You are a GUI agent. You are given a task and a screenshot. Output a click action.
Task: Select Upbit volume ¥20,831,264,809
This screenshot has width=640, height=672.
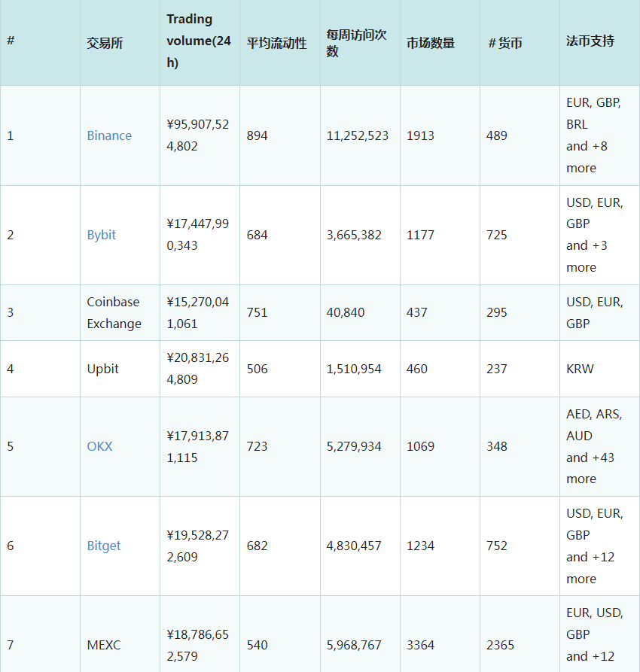[198, 368]
